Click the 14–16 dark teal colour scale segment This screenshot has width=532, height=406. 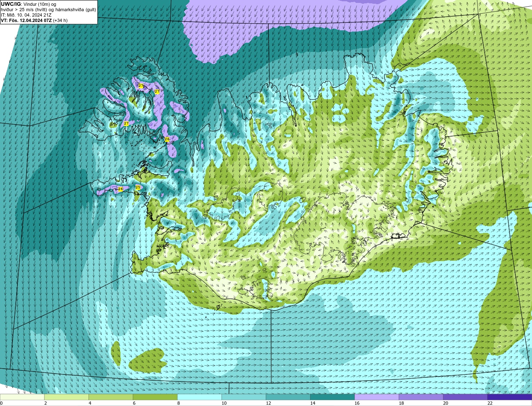pyautogui.click(x=332, y=397)
